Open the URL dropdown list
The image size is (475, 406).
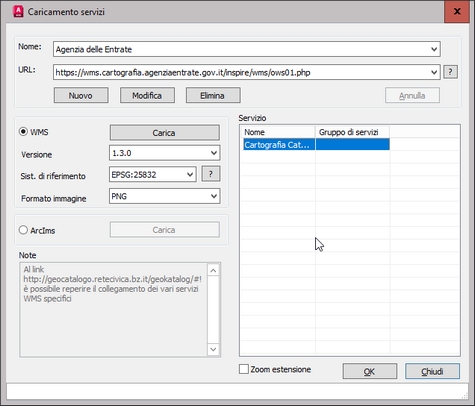coord(434,72)
